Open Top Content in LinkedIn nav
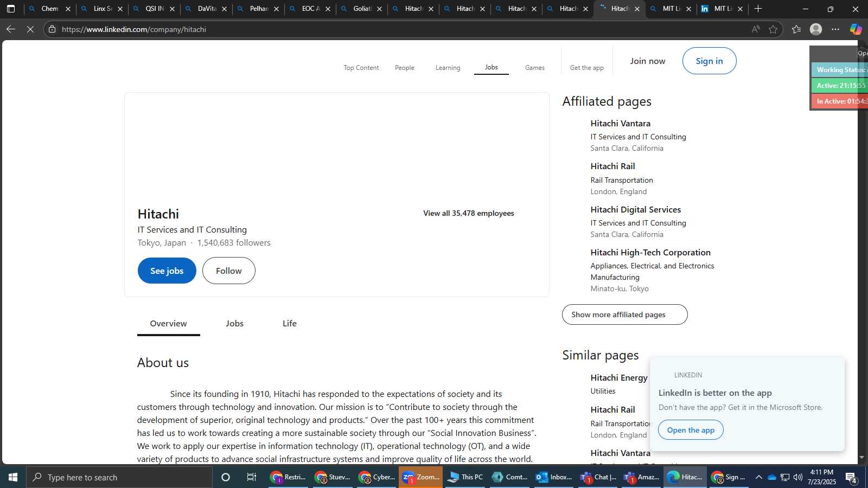 point(361,68)
